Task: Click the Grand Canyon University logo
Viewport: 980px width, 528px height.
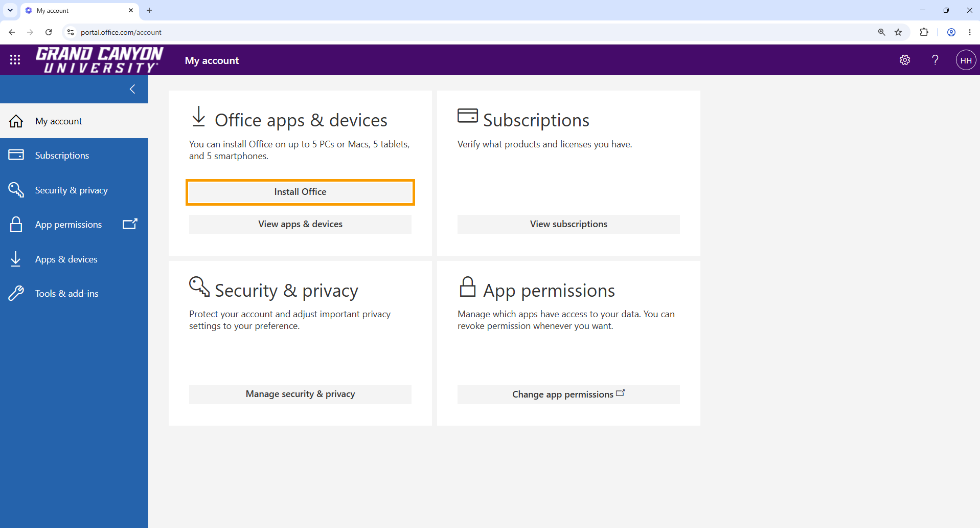Action: tap(99, 60)
